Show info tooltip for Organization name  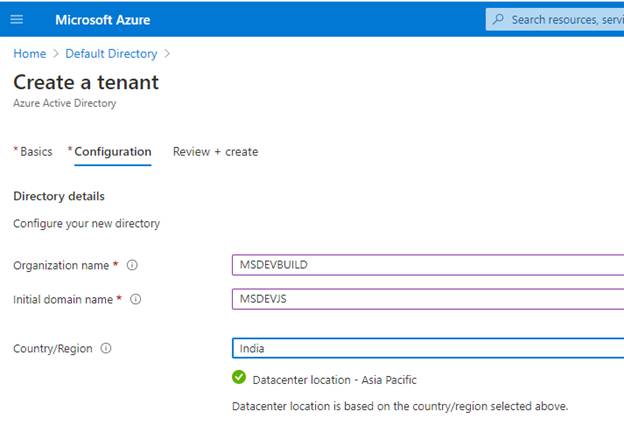(x=132, y=265)
